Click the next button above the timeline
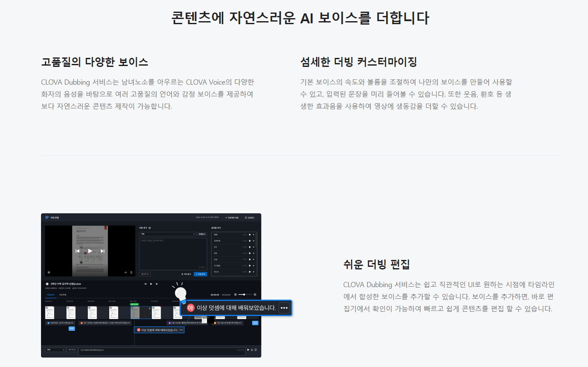Screen dimensions: 588x367 157,284
